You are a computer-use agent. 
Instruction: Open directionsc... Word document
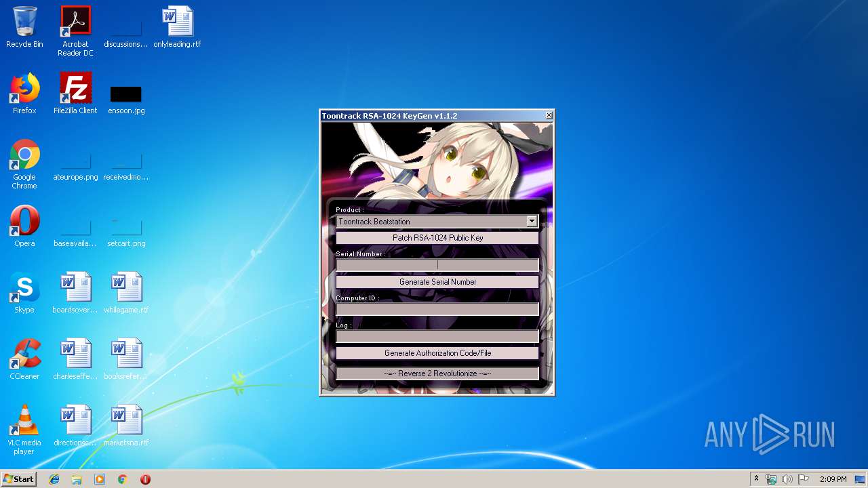pyautogui.click(x=75, y=426)
